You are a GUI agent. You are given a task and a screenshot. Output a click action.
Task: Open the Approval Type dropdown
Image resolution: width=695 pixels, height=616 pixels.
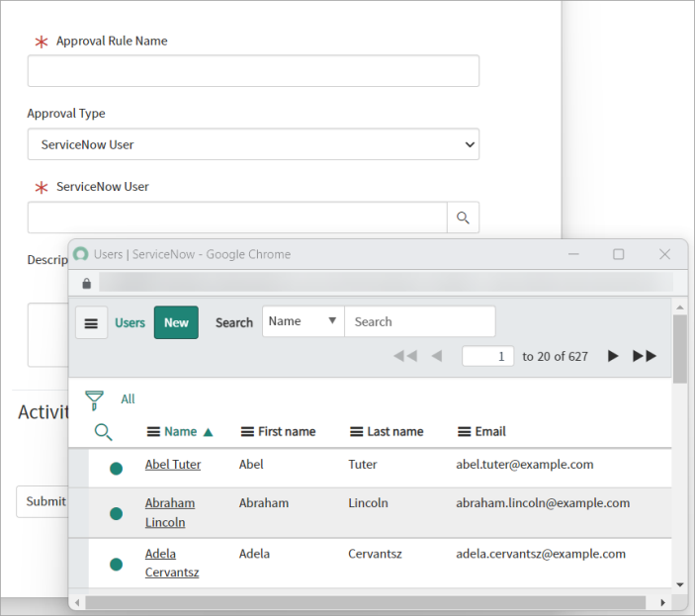(x=253, y=144)
